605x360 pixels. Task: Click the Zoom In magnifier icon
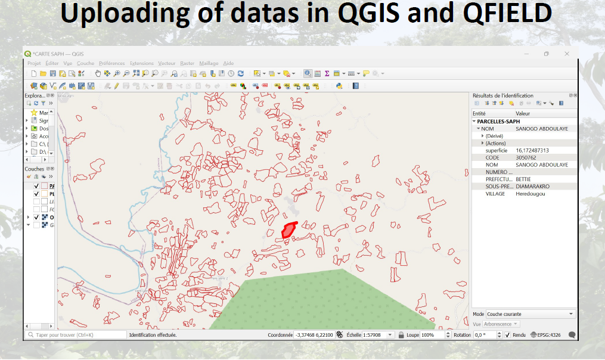point(117,73)
